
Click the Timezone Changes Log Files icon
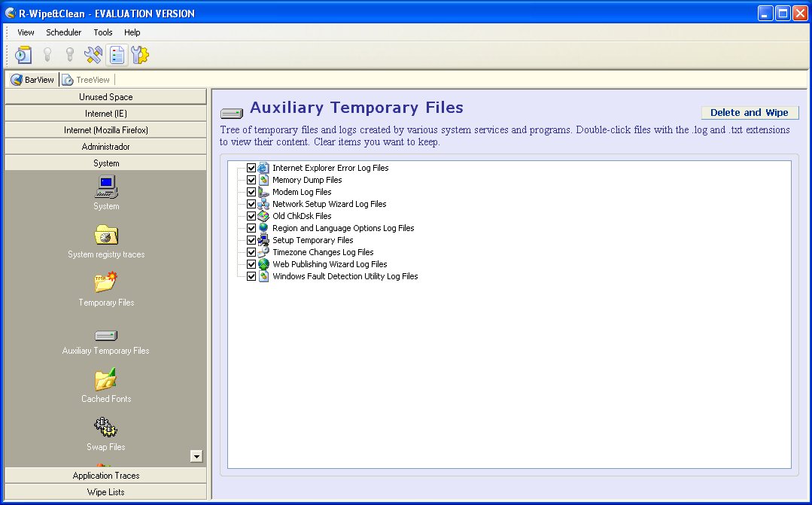tap(263, 252)
